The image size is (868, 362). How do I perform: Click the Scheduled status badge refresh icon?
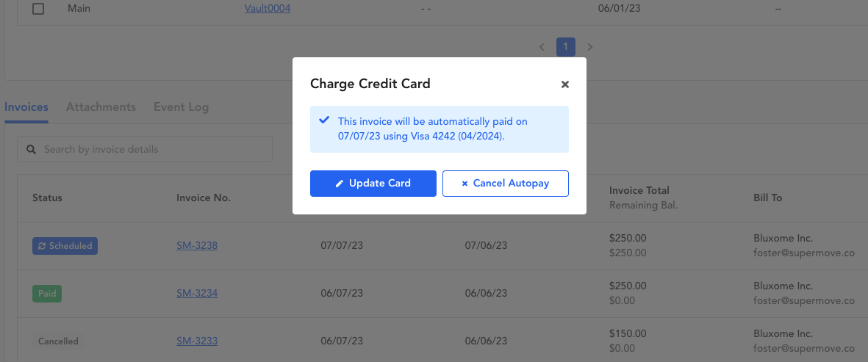coord(42,246)
